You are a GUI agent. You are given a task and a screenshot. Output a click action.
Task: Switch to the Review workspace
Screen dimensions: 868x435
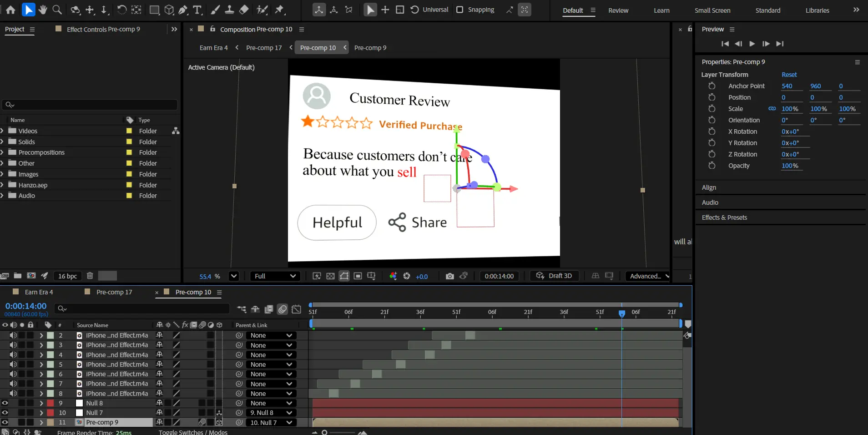[618, 10]
